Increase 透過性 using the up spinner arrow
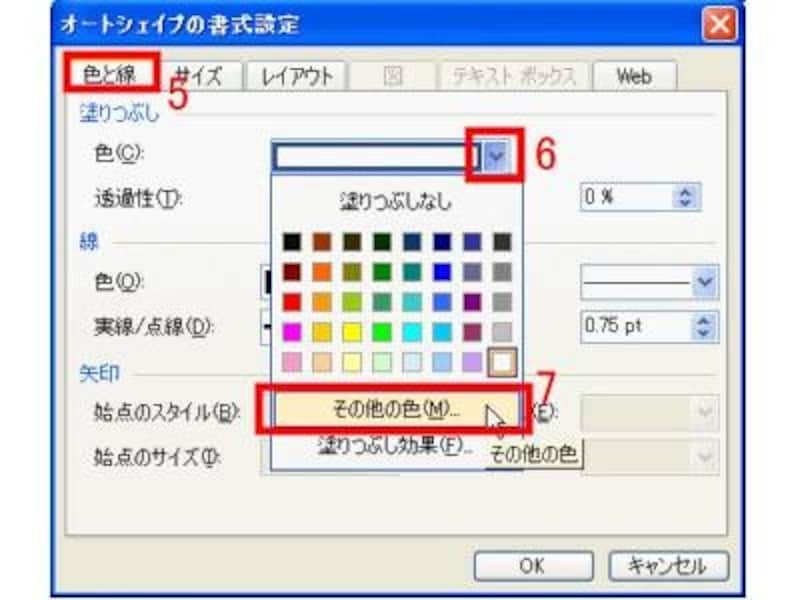The height and width of the screenshot is (600, 800). [x=685, y=191]
